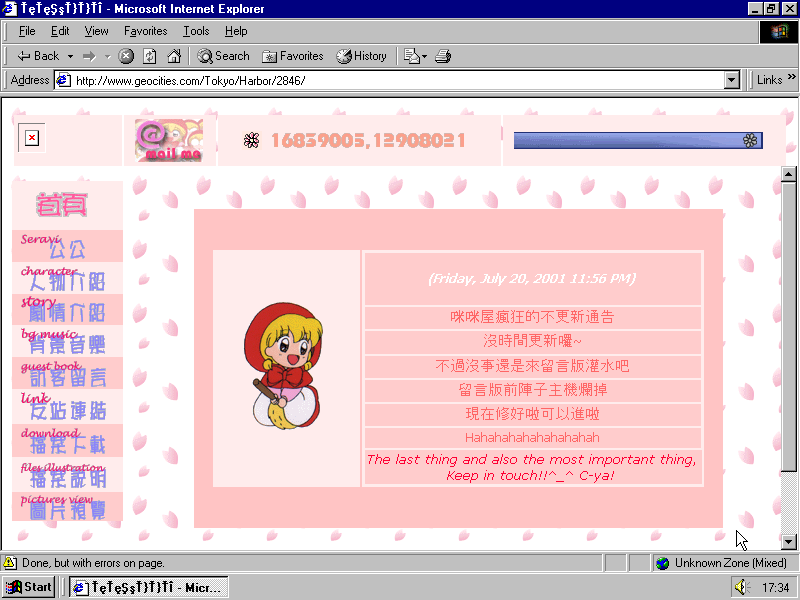Click the page icon in the address bar
The width and height of the screenshot is (800, 600).
tap(63, 81)
